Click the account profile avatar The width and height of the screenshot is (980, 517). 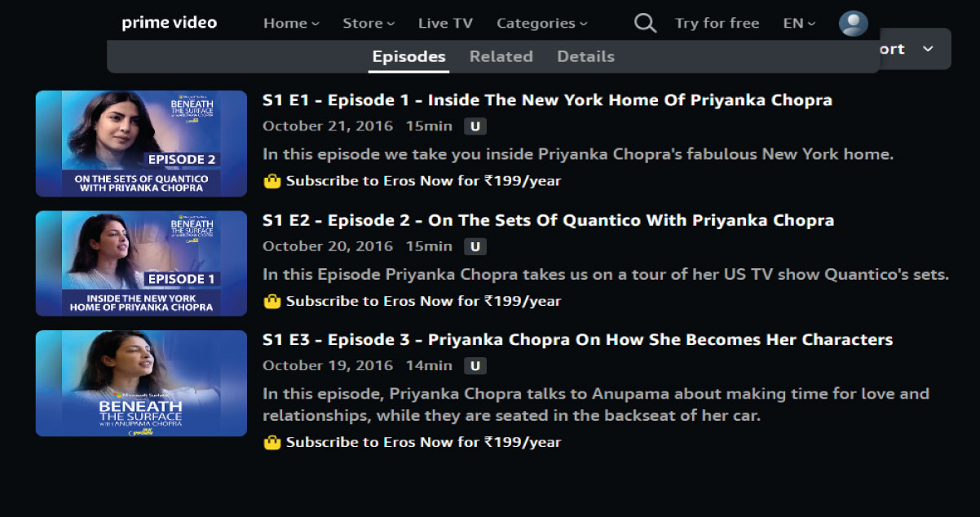pyautogui.click(x=853, y=23)
